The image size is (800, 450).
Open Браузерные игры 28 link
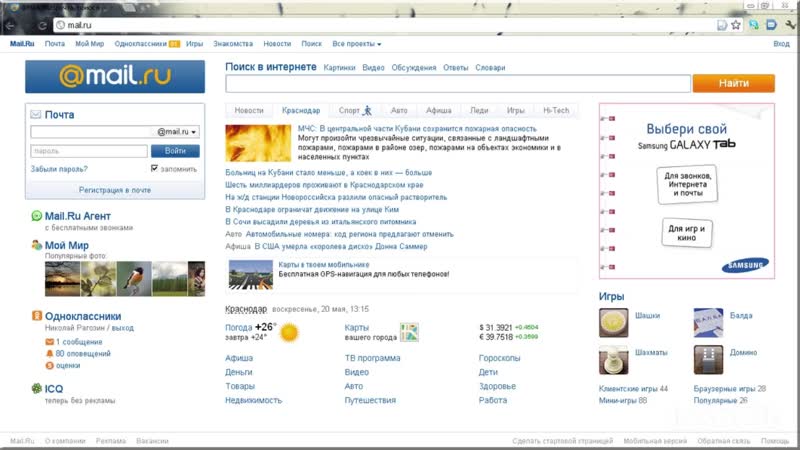point(730,389)
